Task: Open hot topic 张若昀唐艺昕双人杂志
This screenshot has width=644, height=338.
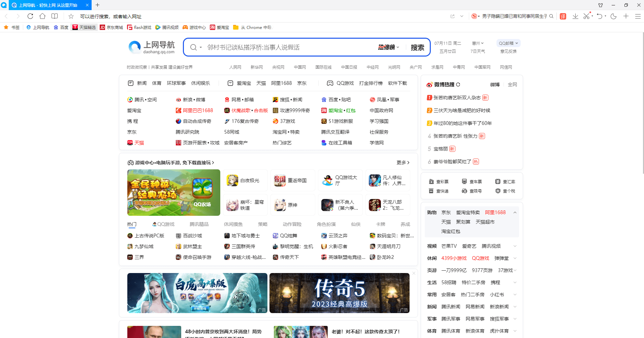Action: coord(457,98)
